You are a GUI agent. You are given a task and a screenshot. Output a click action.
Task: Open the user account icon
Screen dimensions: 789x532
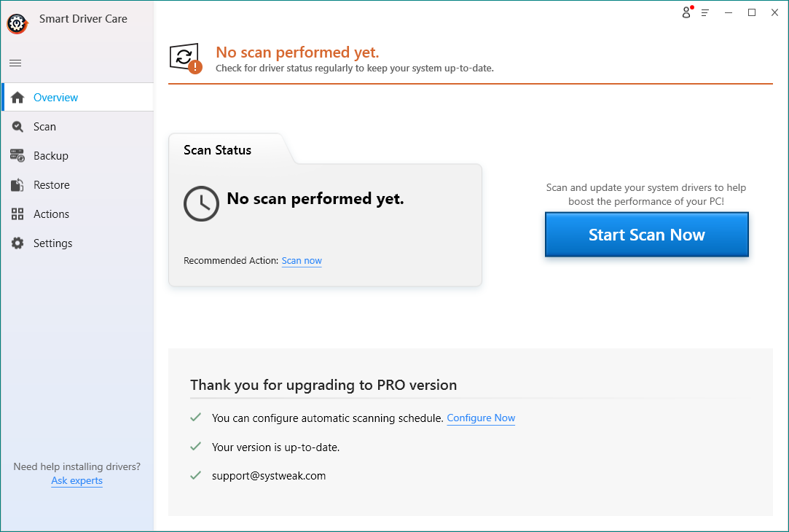[x=686, y=12]
